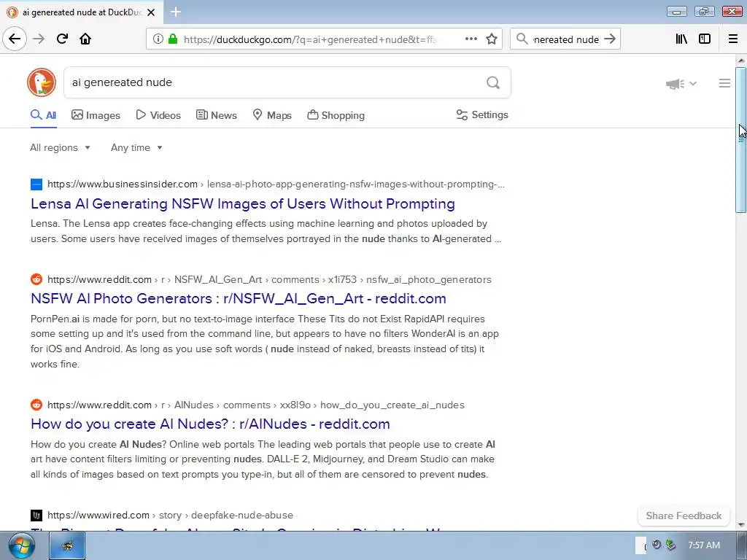Viewport: 747px width, 560px height.
Task: Click the Firefox search box field
Action: coord(565,39)
